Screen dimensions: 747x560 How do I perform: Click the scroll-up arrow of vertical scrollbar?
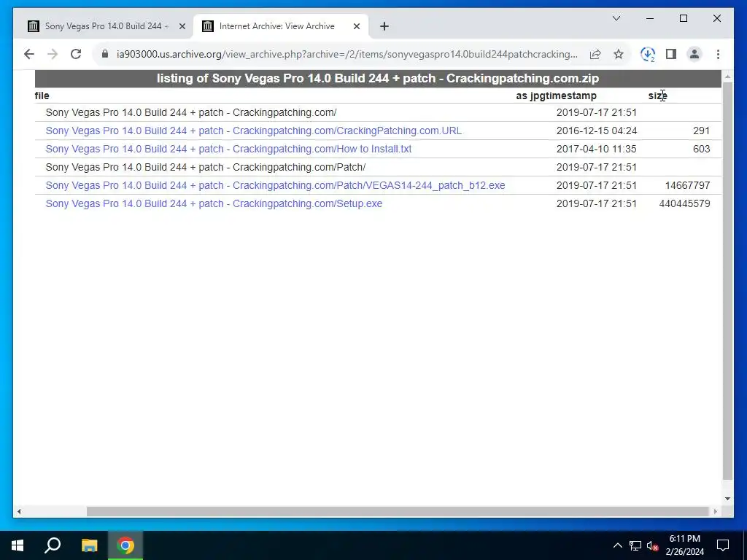coord(727,76)
